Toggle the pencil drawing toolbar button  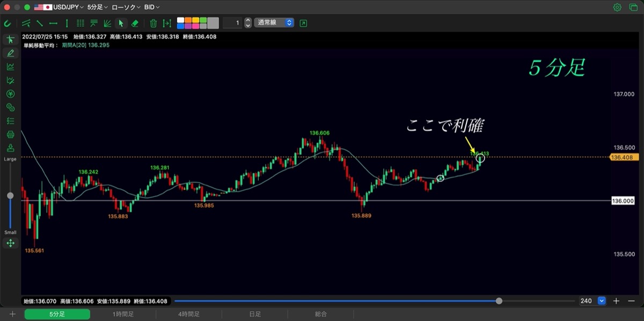(x=10, y=53)
